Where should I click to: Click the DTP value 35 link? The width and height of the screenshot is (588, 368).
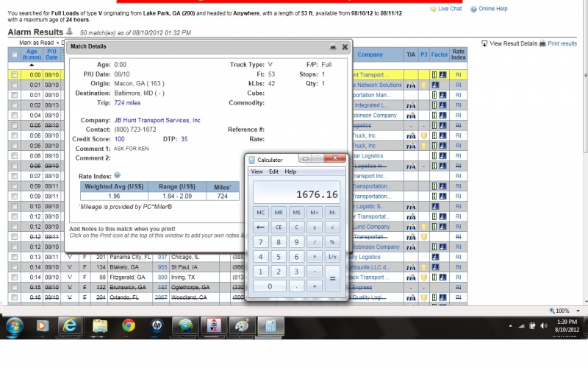(x=184, y=139)
